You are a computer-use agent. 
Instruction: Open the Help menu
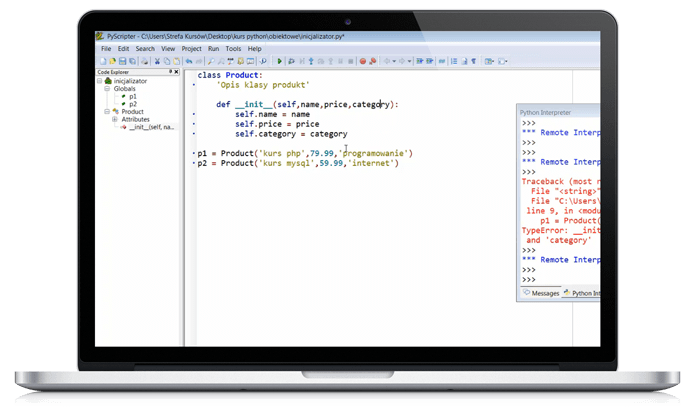coord(254,49)
